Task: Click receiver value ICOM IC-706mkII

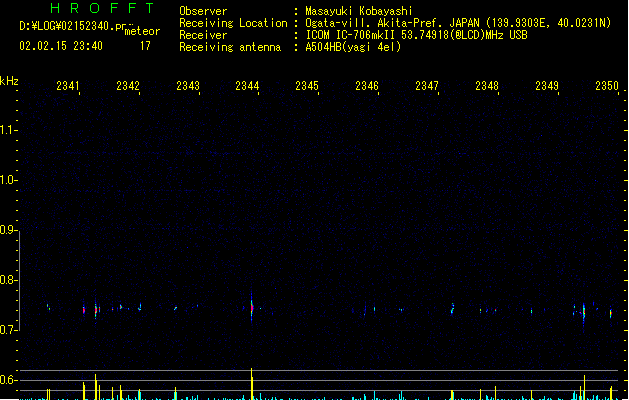Action: point(351,35)
